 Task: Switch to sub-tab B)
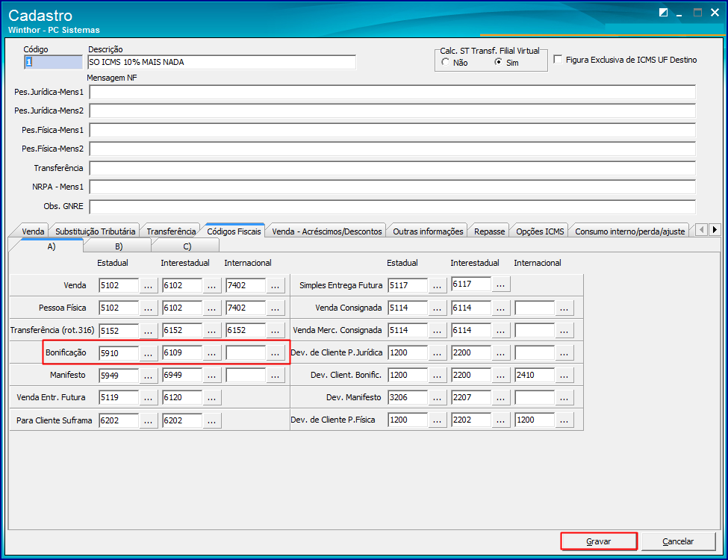(119, 246)
